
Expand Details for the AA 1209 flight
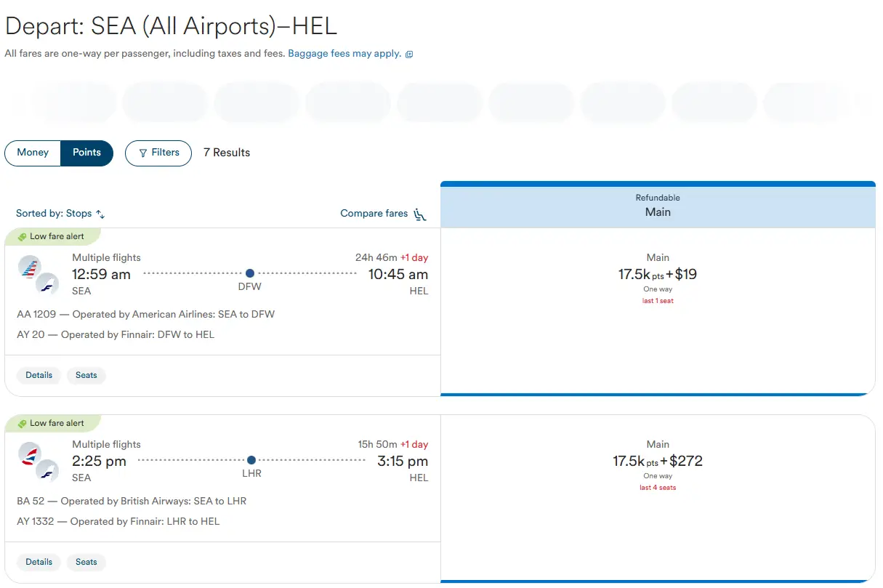[x=39, y=376]
